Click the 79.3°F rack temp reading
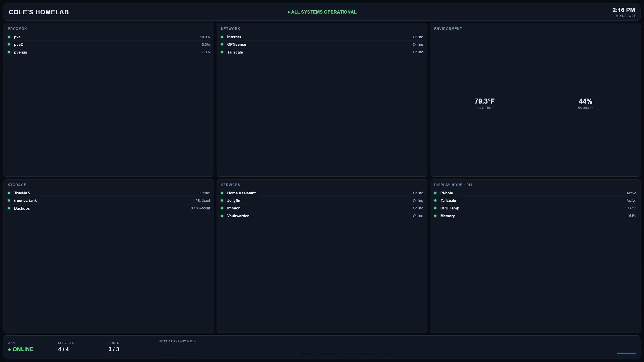The image size is (644, 362). click(x=485, y=101)
